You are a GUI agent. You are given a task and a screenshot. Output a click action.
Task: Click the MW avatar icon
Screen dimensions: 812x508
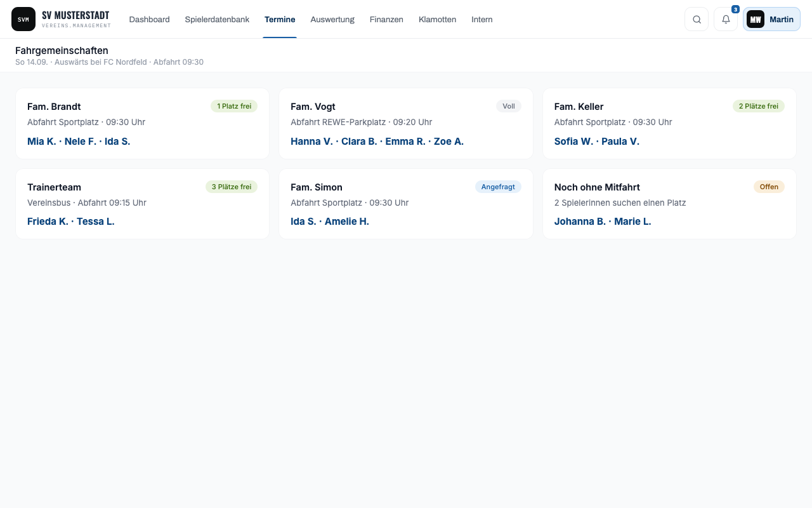tap(756, 19)
